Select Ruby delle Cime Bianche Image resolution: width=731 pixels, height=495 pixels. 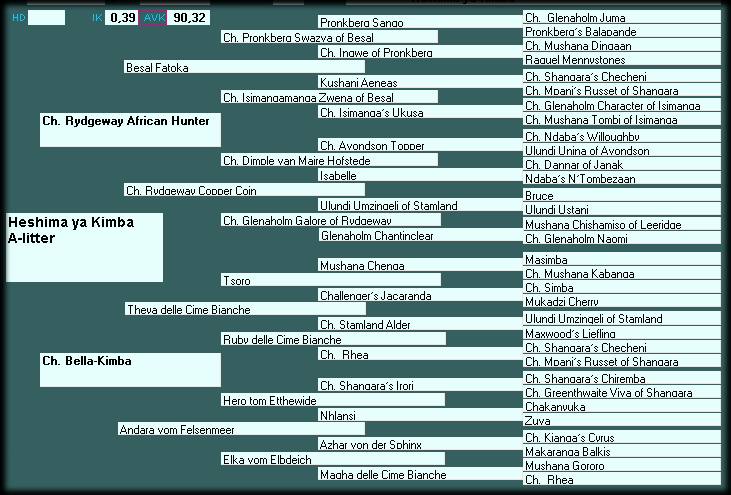click(x=333, y=339)
